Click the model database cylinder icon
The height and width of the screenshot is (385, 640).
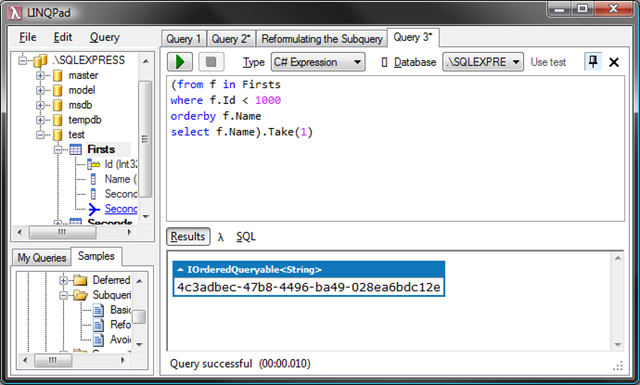coord(58,90)
